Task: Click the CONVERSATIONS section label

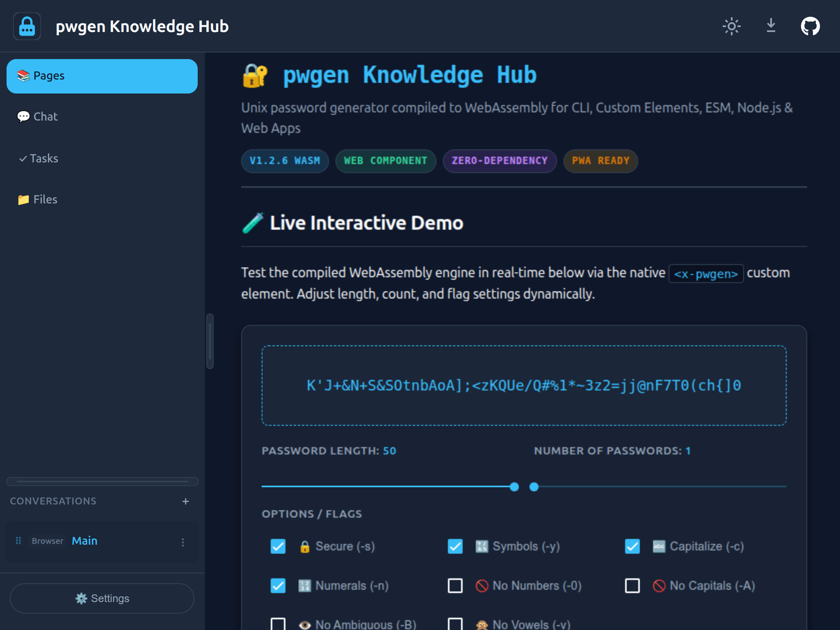Action: (x=53, y=501)
